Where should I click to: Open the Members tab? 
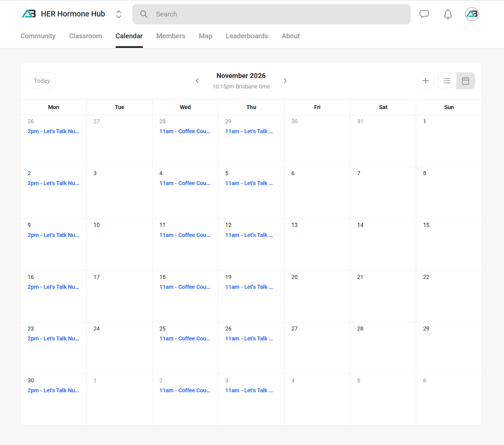tap(171, 36)
